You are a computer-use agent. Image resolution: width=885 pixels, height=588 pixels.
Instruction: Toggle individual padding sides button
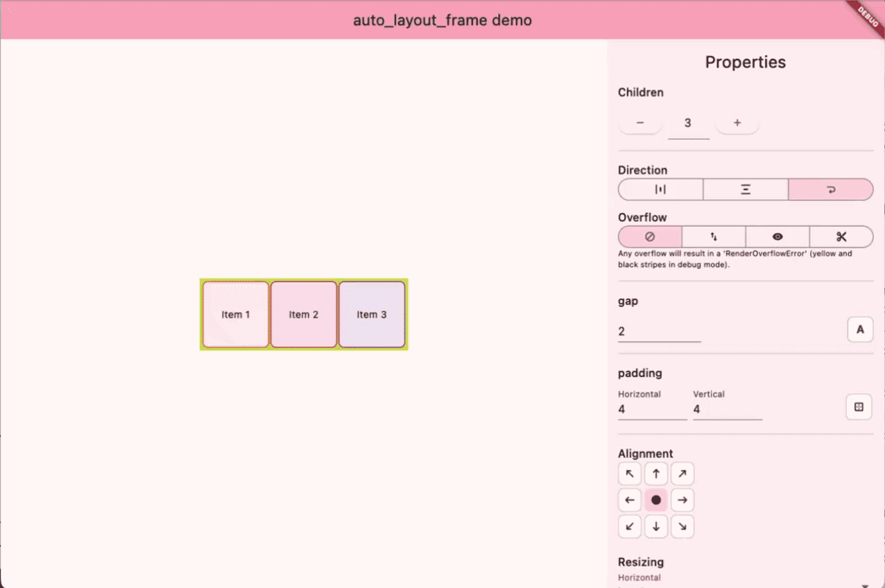(x=859, y=407)
